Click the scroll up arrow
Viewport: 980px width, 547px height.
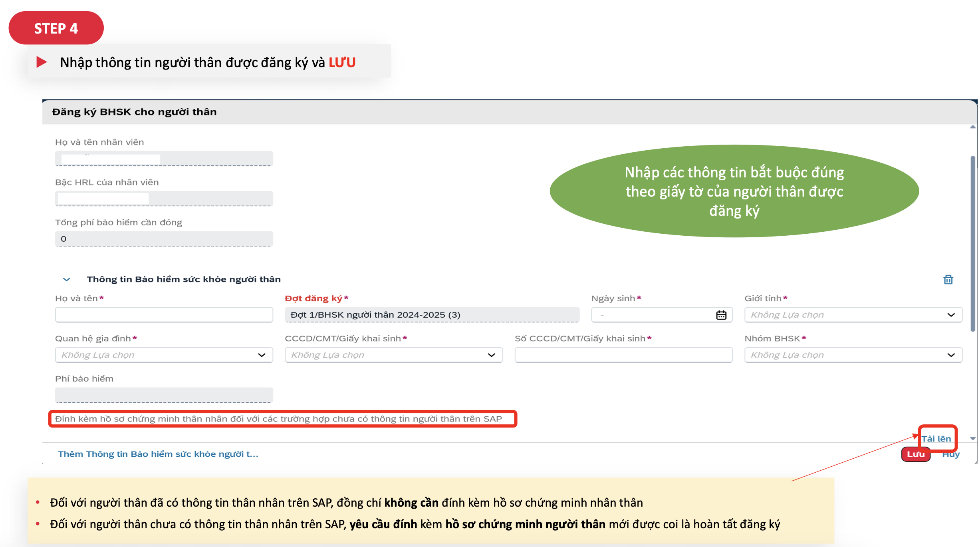973,127
